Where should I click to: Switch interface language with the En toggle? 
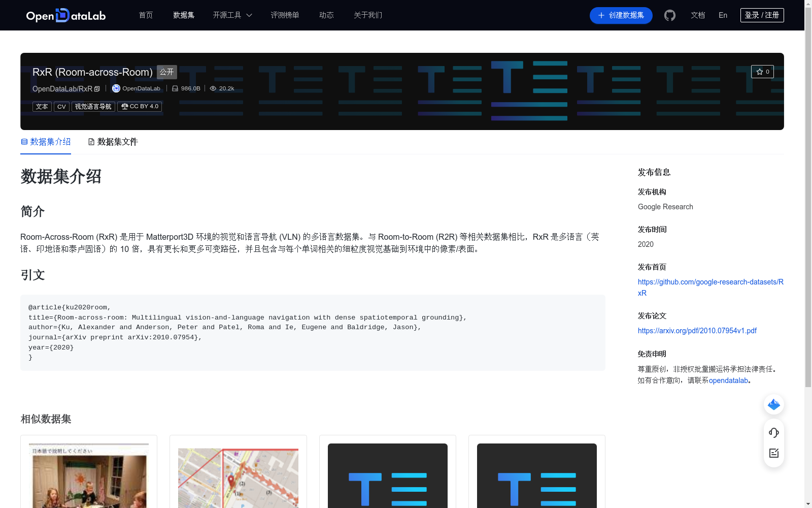point(722,15)
